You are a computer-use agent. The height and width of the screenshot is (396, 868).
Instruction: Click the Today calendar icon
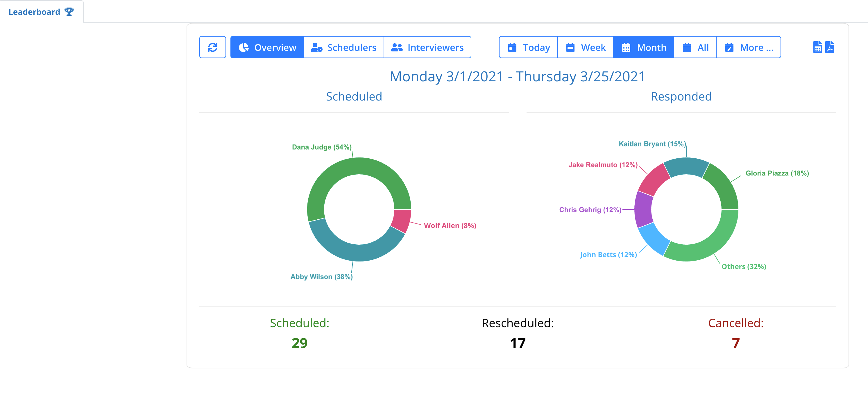pyautogui.click(x=513, y=47)
